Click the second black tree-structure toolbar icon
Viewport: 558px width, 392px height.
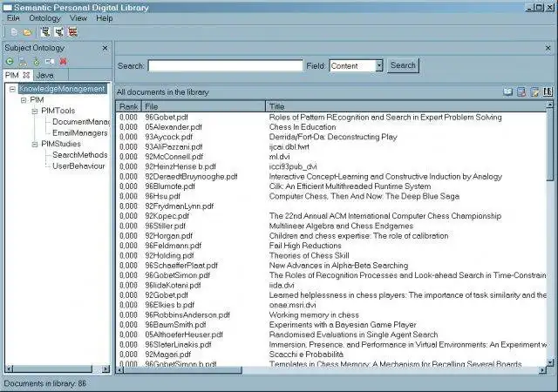pos(58,32)
